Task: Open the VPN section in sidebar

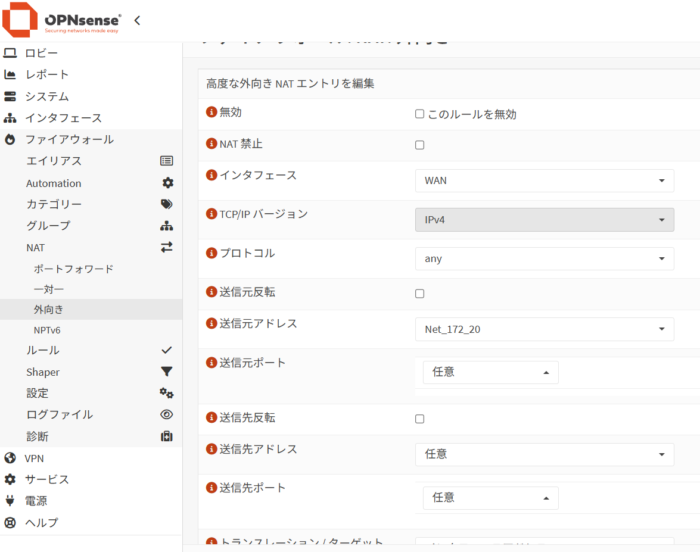Action: pyautogui.click(x=35, y=458)
